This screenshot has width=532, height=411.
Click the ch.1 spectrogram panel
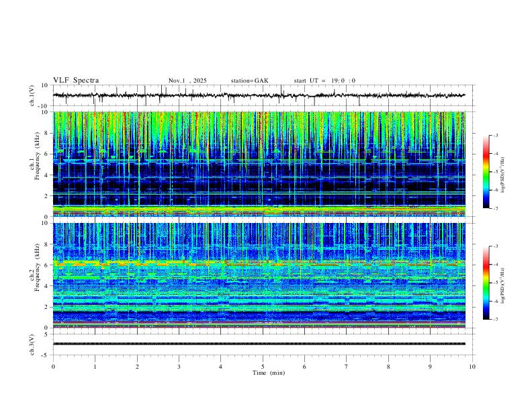click(x=259, y=164)
